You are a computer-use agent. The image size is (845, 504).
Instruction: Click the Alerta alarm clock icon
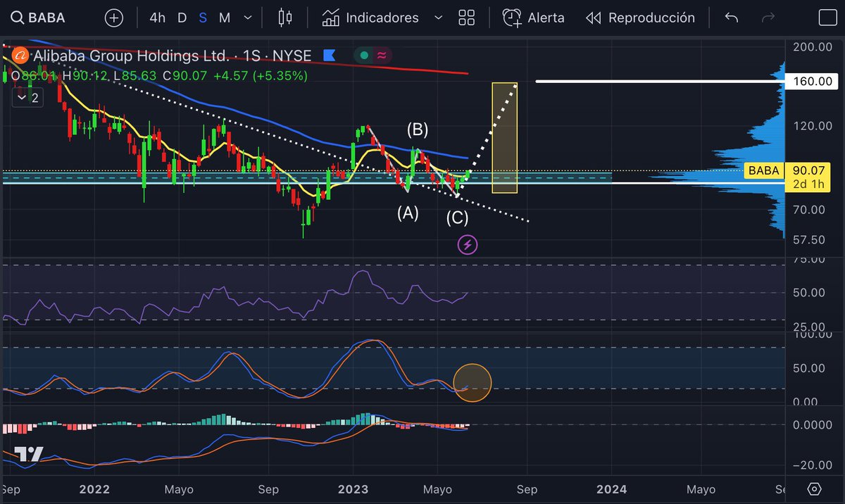(x=511, y=18)
